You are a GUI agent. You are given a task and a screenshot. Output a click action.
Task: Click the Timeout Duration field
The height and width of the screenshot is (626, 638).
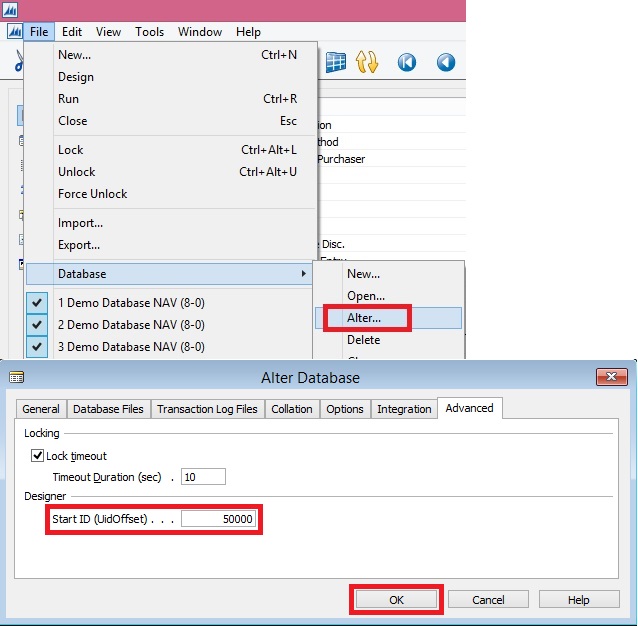point(203,477)
